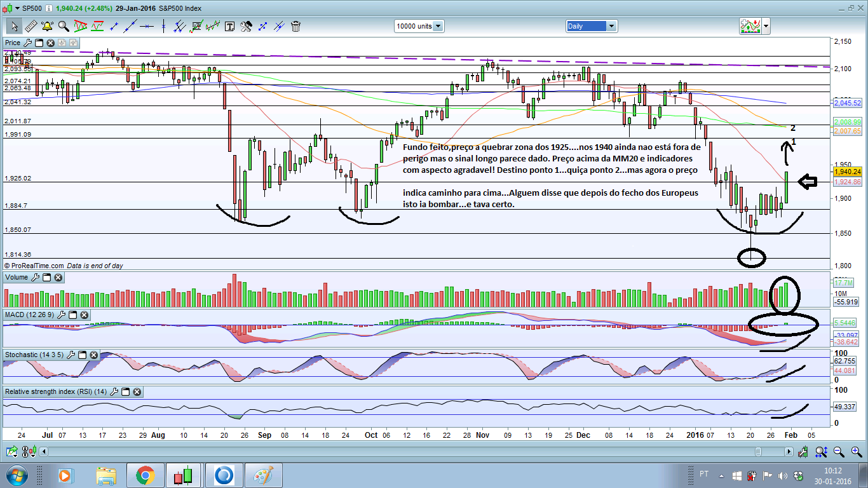Click the Windows Start button
Viewport: 868px width, 488px height.
(x=16, y=475)
